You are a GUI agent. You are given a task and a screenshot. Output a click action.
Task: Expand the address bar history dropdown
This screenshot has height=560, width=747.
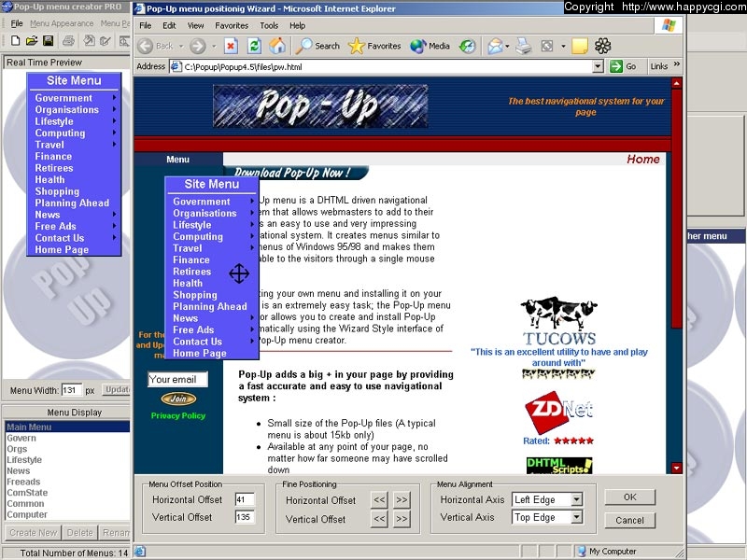(598, 66)
